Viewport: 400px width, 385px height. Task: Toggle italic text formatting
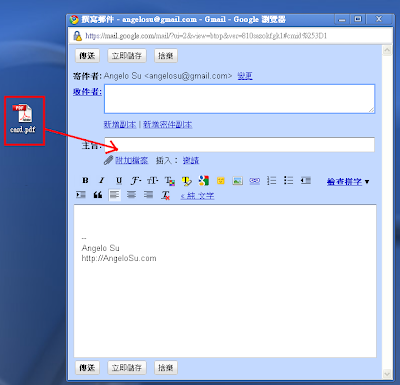102,181
